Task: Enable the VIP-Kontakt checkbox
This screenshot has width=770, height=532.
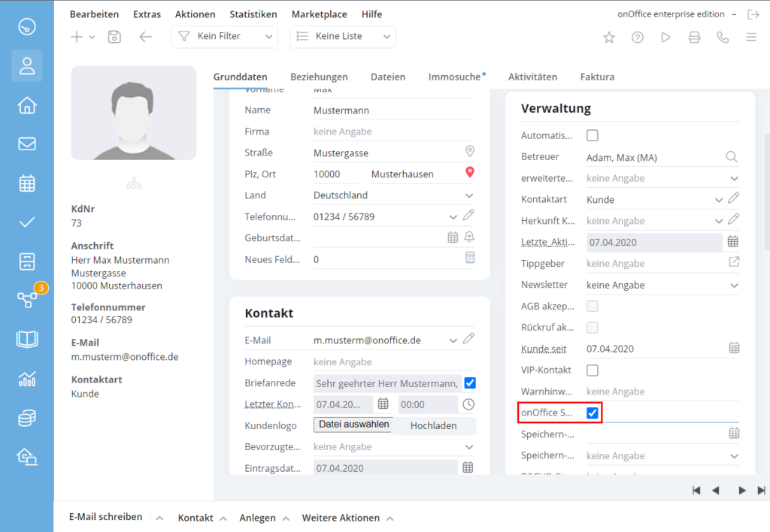Action: click(x=593, y=370)
